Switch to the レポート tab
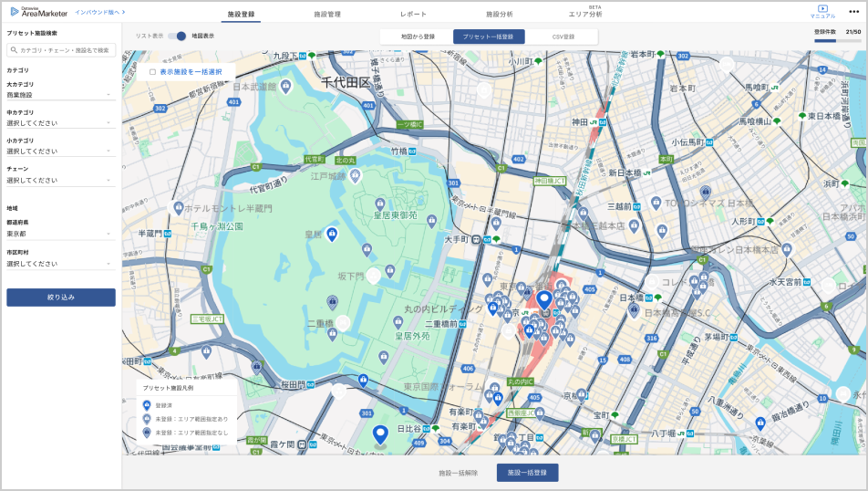The width and height of the screenshot is (868, 491). [x=413, y=15]
